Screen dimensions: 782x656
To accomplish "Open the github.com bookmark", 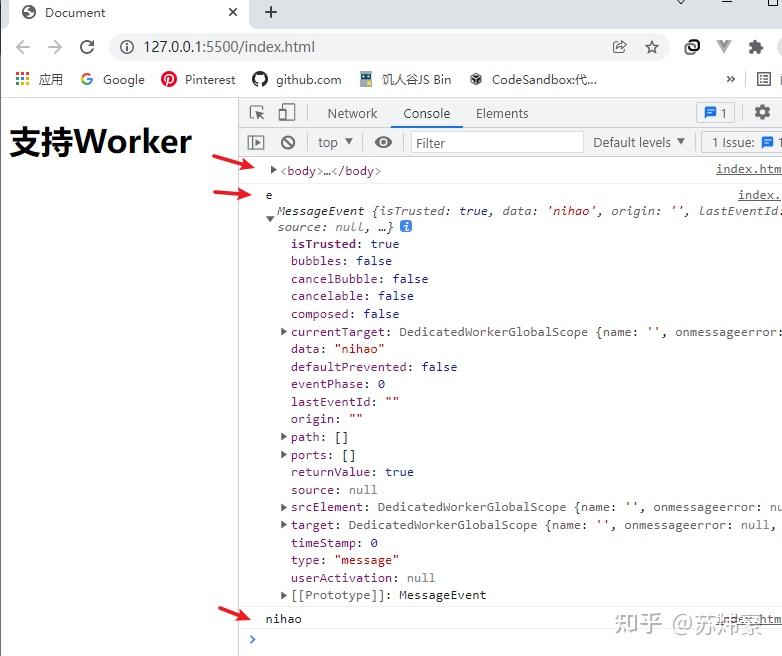I will [x=297, y=79].
